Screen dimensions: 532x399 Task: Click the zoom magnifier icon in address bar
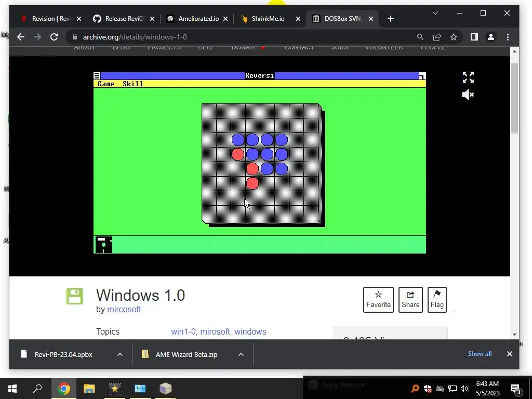[x=420, y=37]
